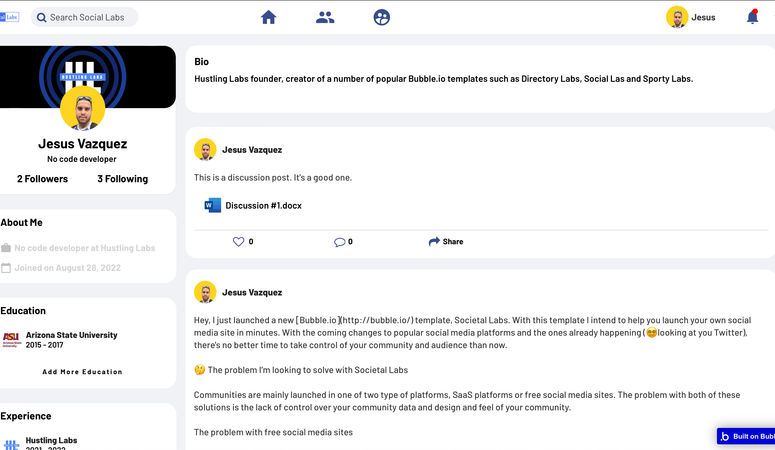This screenshot has height=450, width=775.
Task: Click the 'No code developer' subtitle
Action: pyautogui.click(x=82, y=159)
